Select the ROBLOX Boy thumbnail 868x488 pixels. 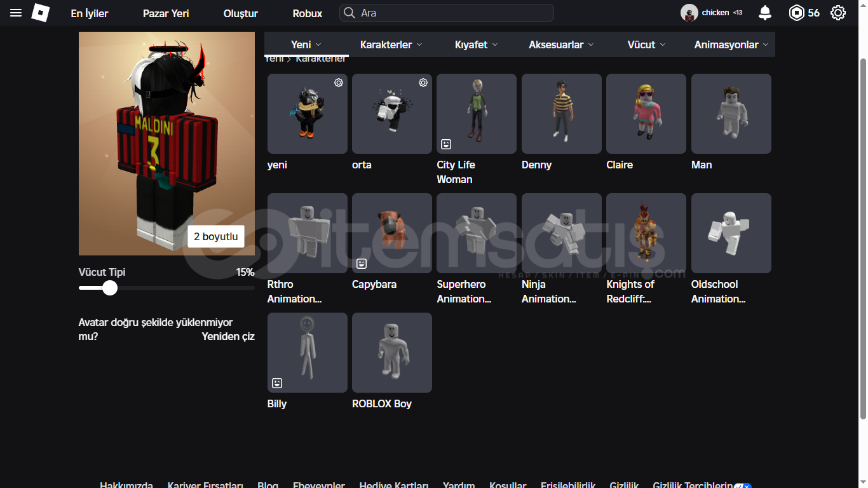(392, 353)
